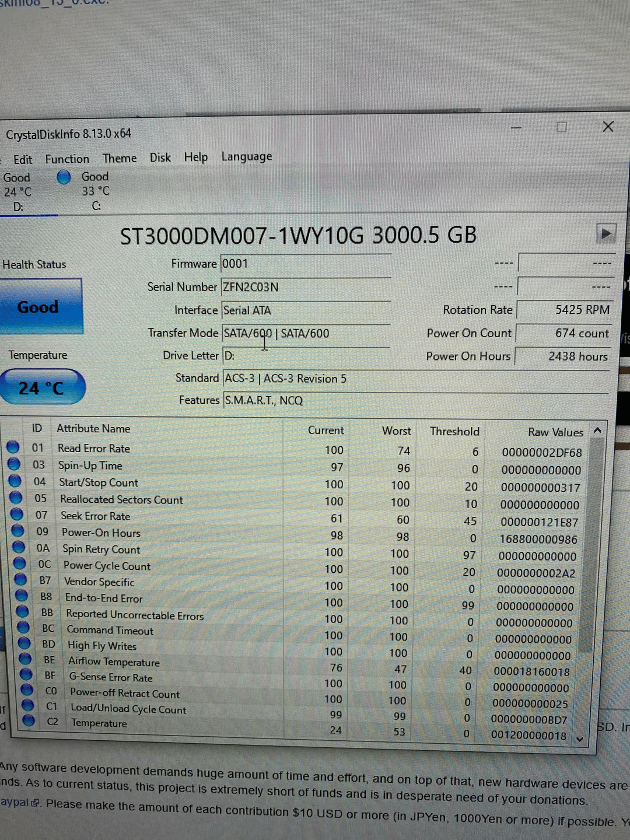Click the status circle beside Vendor Specific

click(x=21, y=580)
